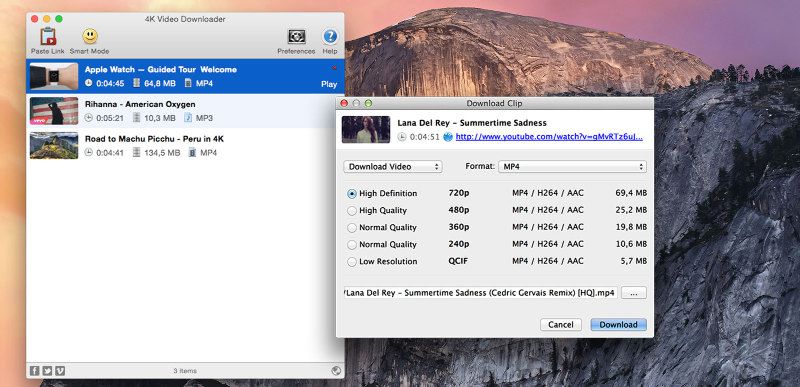Click the Twitter icon in status bar
Image resolution: width=800 pixels, height=387 pixels.
point(47,371)
